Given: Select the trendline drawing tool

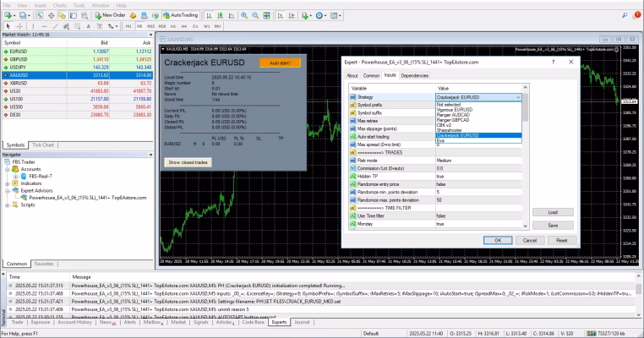Looking at the screenshot, I should tap(55, 26).
